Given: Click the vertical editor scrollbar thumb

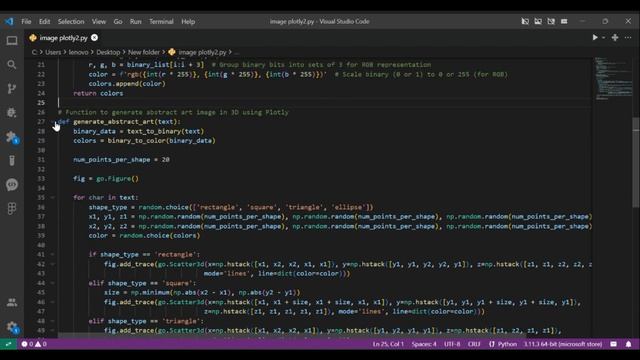Looking at the screenshot, I should pos(636,162).
